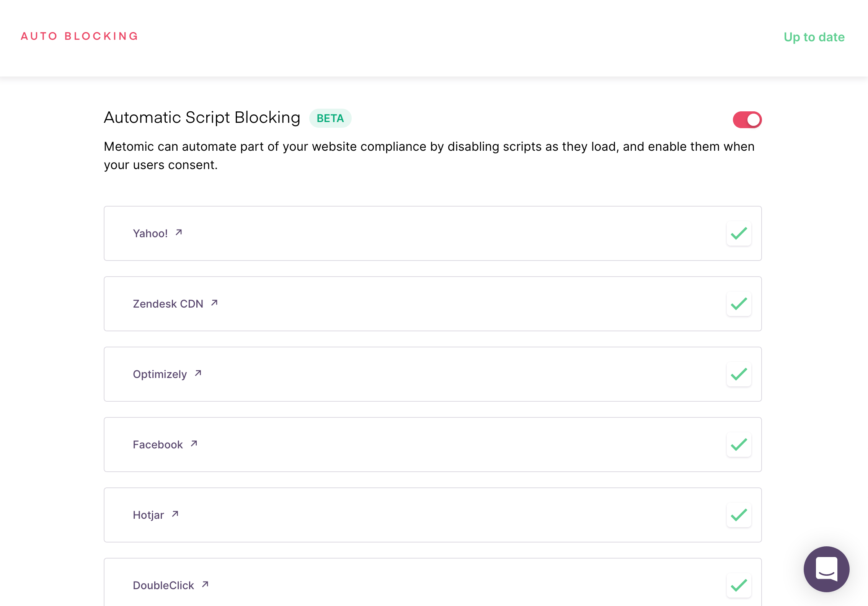This screenshot has height=606, width=868.
Task: Open the Hotjar external link arrow
Action: click(175, 514)
